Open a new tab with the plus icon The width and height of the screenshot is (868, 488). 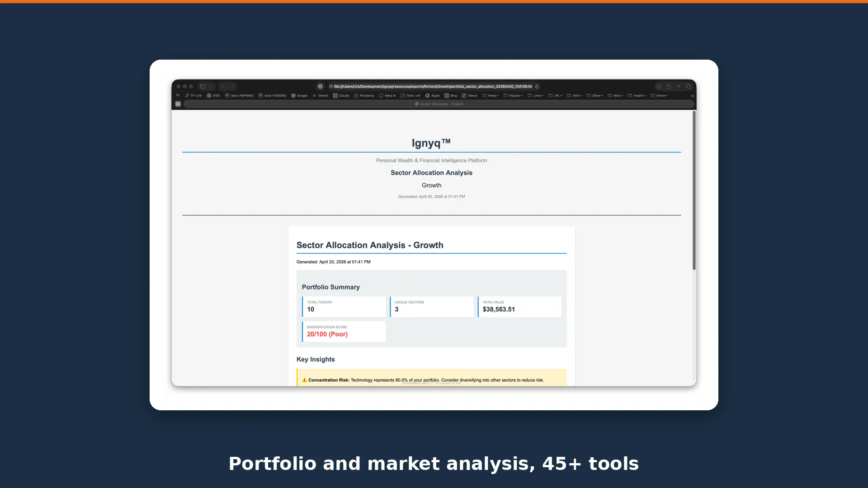click(679, 86)
